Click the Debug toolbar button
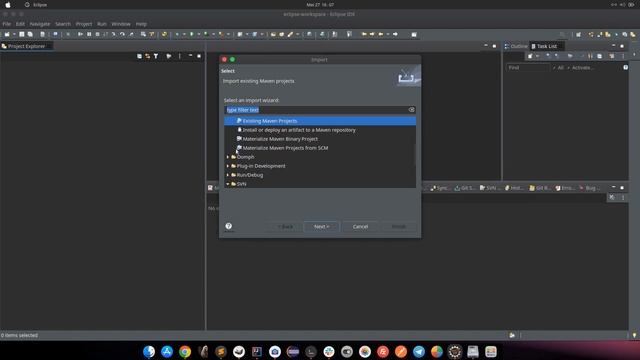This screenshot has height=360, width=640. click(x=177, y=34)
